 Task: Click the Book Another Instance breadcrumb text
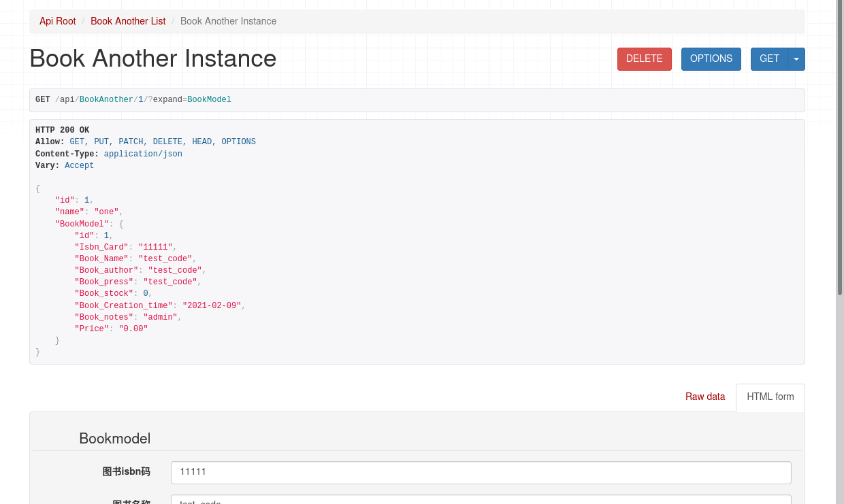point(228,21)
